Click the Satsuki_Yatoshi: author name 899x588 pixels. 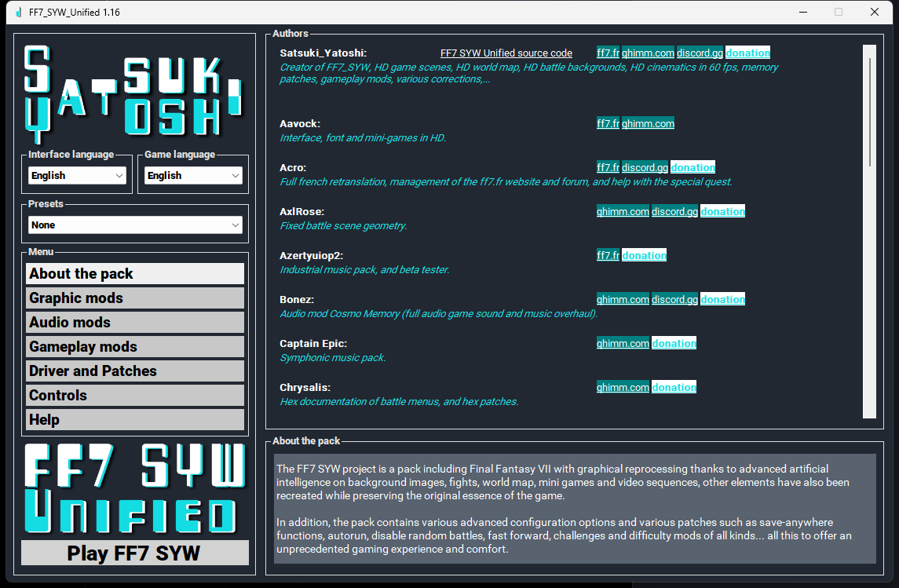pyautogui.click(x=323, y=53)
